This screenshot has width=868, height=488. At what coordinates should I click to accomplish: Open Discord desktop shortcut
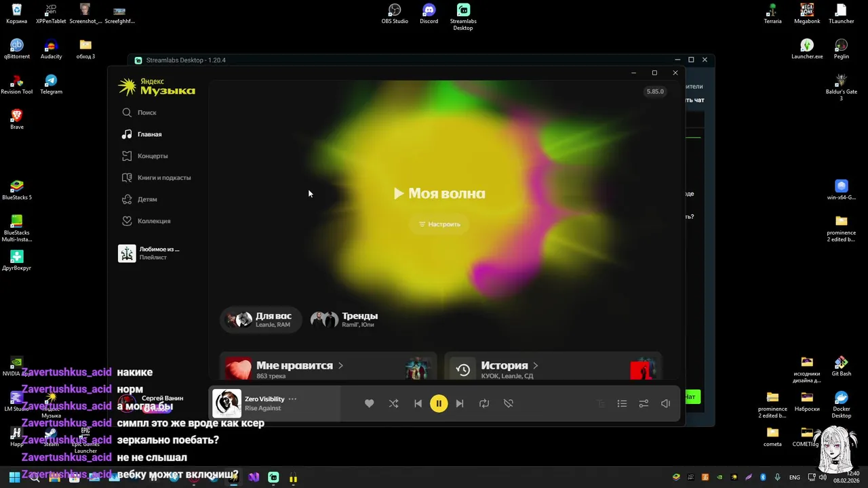tap(429, 14)
